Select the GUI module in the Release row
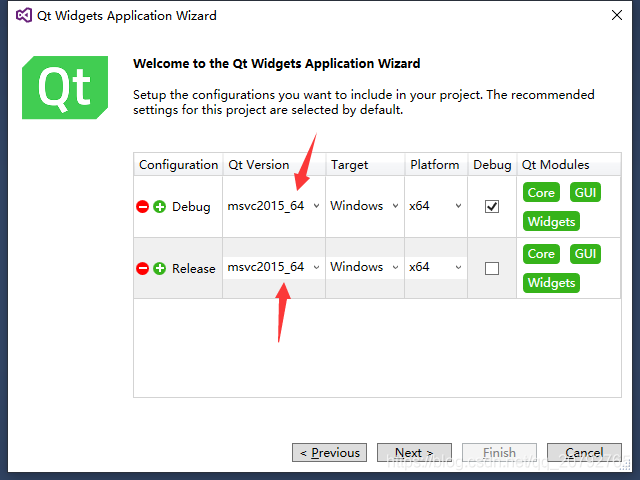The height and width of the screenshot is (480, 640). (x=585, y=254)
